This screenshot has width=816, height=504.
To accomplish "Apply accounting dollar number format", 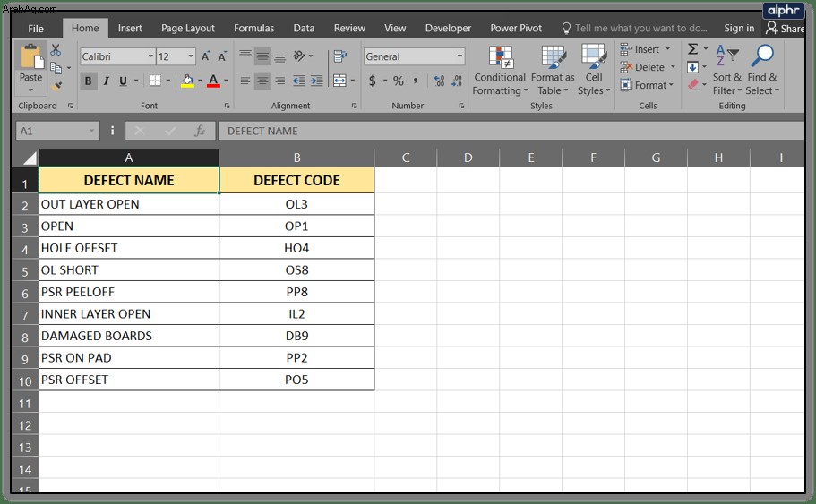I will pyautogui.click(x=373, y=81).
